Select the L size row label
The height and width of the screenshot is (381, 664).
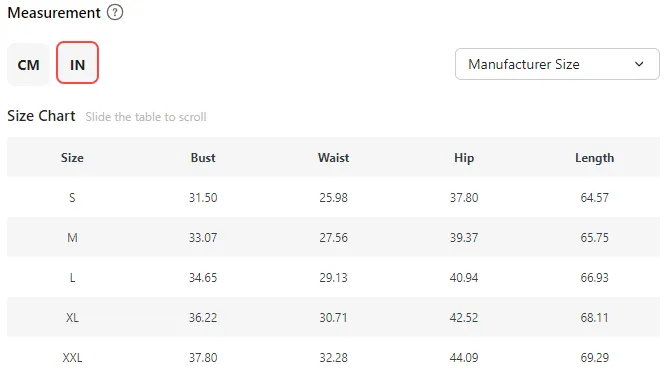[x=72, y=278]
